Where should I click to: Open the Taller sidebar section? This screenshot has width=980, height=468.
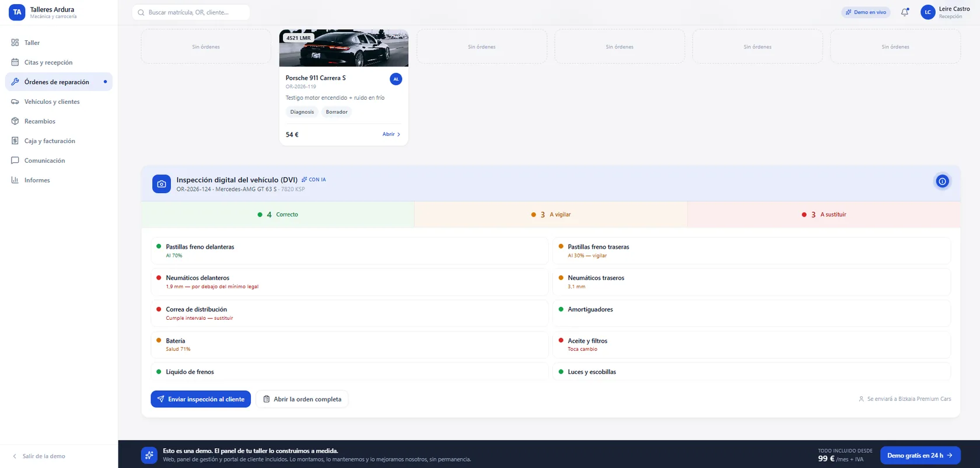[58, 43]
